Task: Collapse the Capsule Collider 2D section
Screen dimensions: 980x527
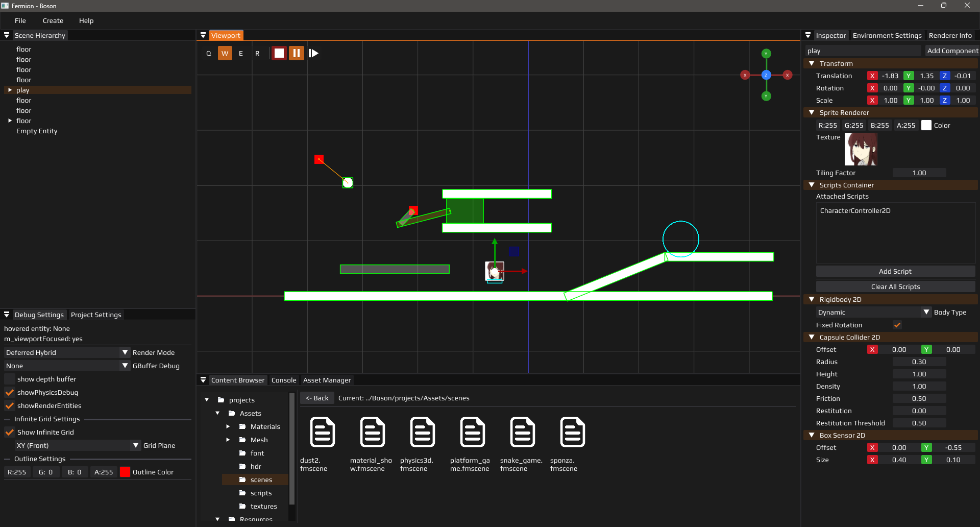Action: pos(812,337)
